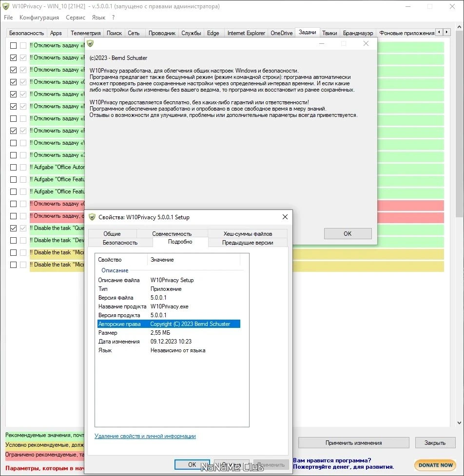Viewport: 464px width, 476px height.
Task: Open Общие tab in Properties dialog
Action: pyautogui.click(x=112, y=234)
